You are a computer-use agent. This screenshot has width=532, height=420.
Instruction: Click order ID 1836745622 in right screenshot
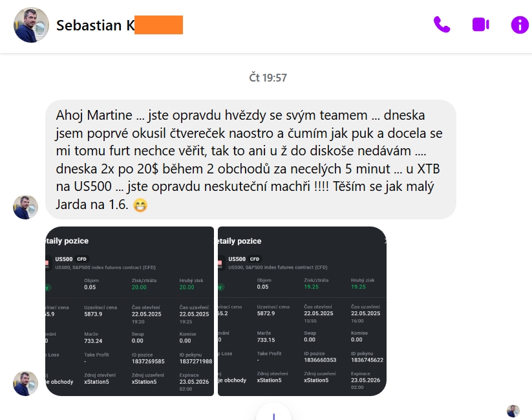click(367, 360)
